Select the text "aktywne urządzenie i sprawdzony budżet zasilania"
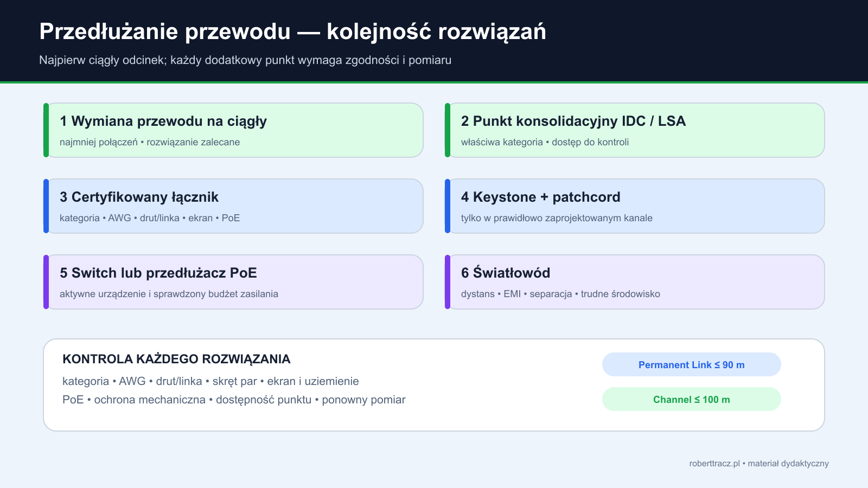This screenshot has height=488, width=868. point(169,294)
